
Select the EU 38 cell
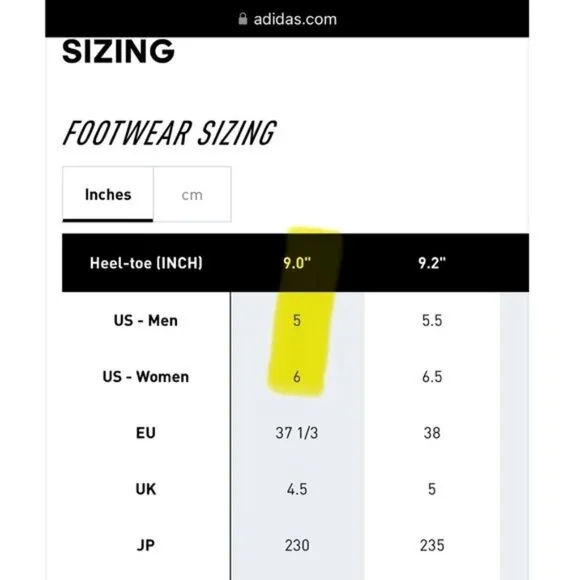[x=432, y=433]
